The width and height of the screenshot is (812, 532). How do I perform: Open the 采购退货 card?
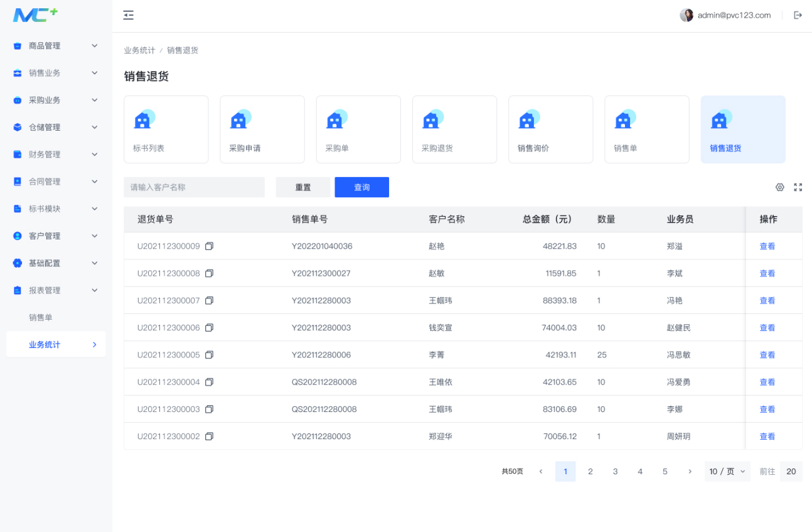[x=454, y=129]
